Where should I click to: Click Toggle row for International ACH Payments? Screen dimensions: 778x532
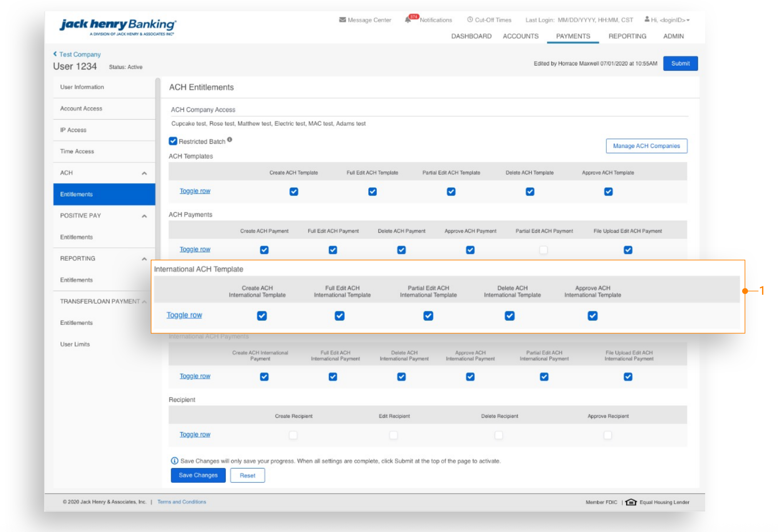(195, 376)
